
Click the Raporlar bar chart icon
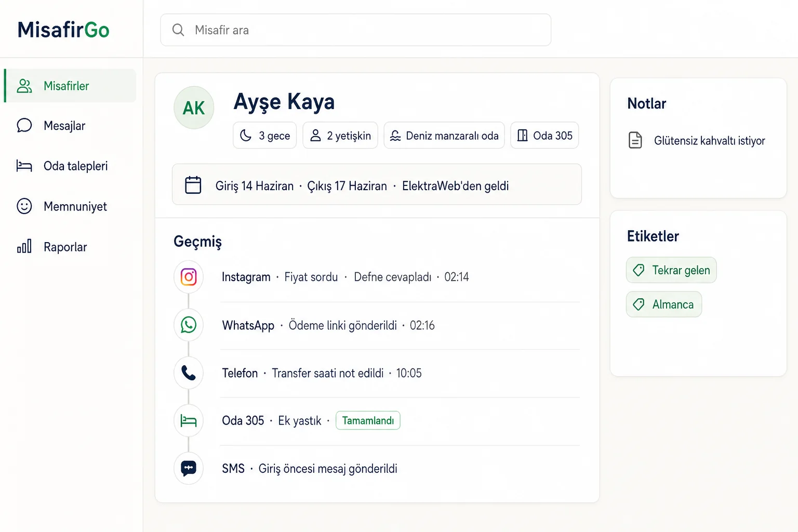pyautogui.click(x=24, y=246)
